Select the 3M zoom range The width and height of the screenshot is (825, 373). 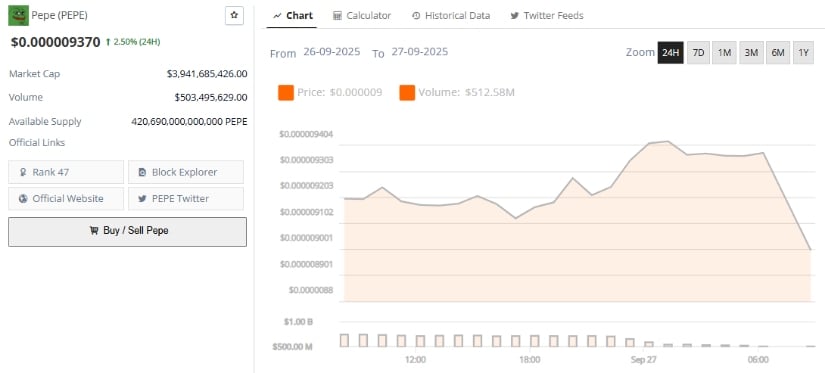pyautogui.click(x=751, y=53)
